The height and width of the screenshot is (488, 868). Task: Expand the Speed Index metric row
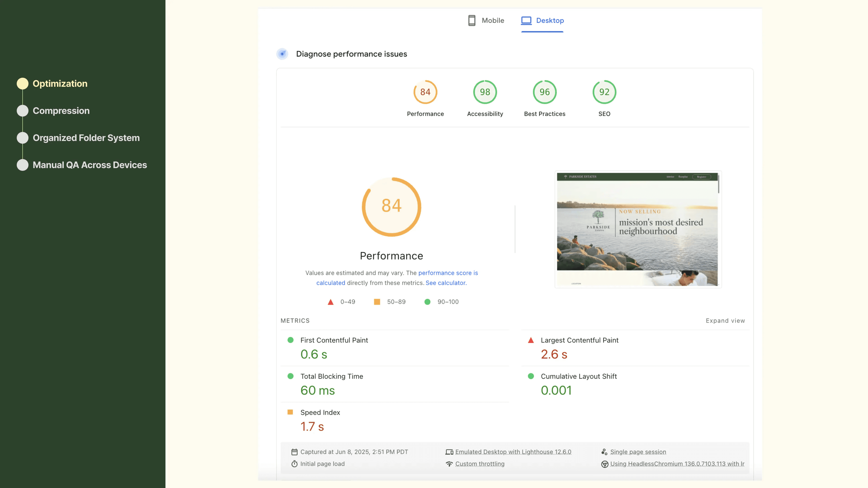pyautogui.click(x=320, y=413)
